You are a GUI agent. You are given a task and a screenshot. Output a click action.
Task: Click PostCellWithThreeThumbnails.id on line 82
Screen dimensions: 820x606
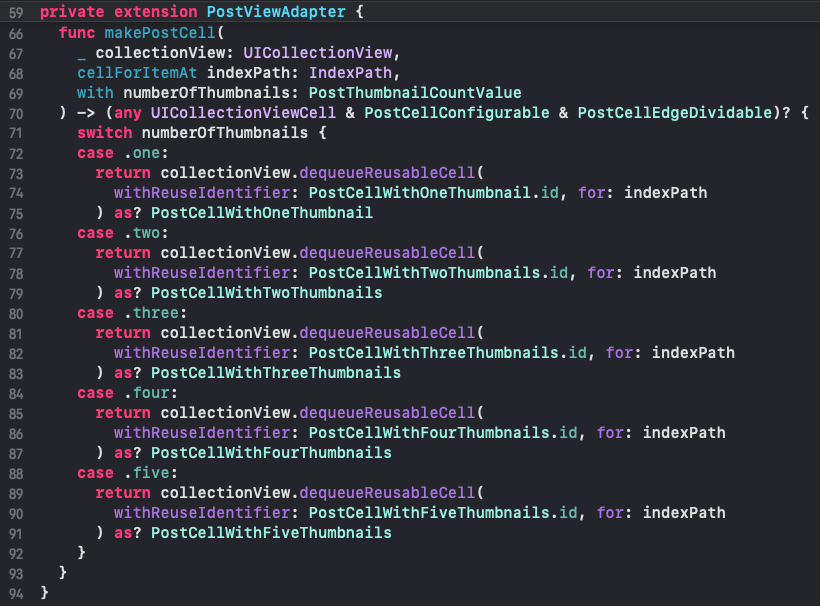coord(447,352)
